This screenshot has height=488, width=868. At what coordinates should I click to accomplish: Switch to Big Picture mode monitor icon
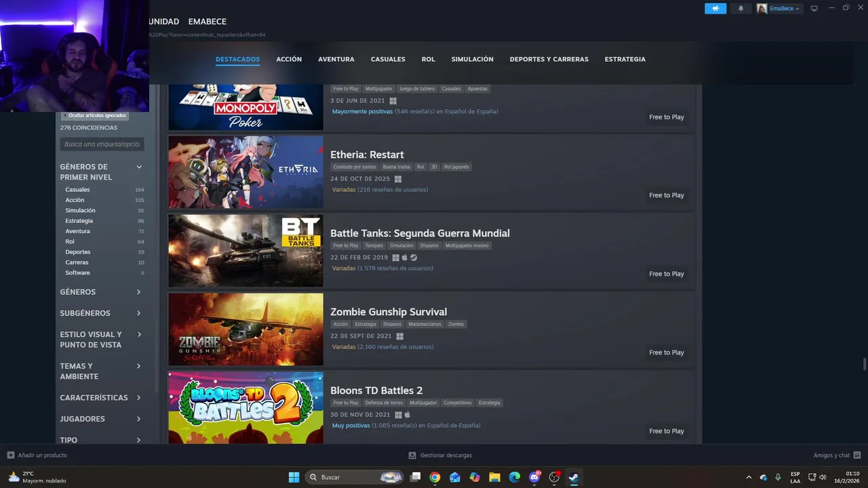click(814, 8)
